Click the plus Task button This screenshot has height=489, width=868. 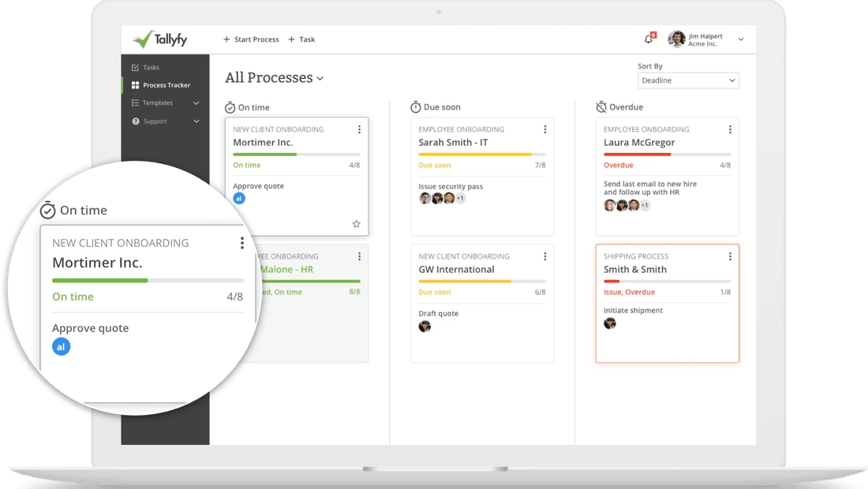tap(301, 39)
